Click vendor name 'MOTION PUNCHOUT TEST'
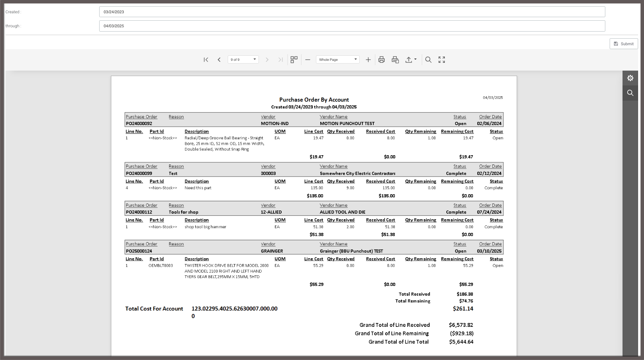 (x=347, y=124)
